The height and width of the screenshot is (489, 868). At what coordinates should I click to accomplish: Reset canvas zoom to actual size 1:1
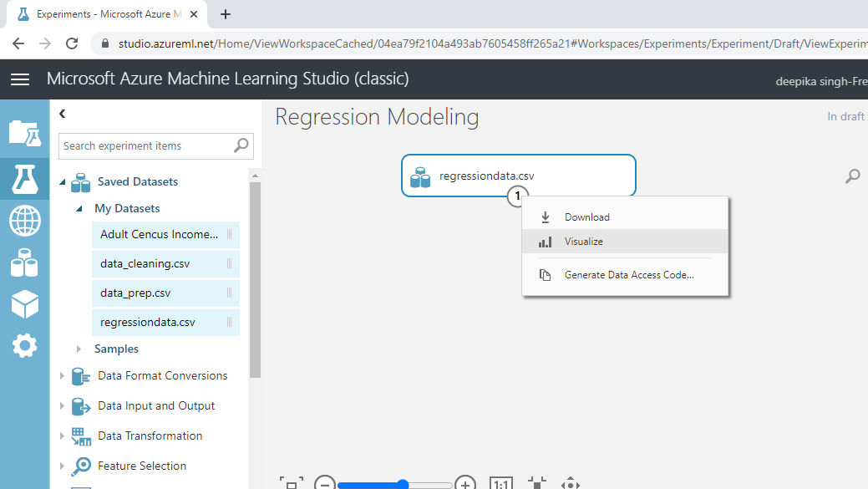click(501, 483)
